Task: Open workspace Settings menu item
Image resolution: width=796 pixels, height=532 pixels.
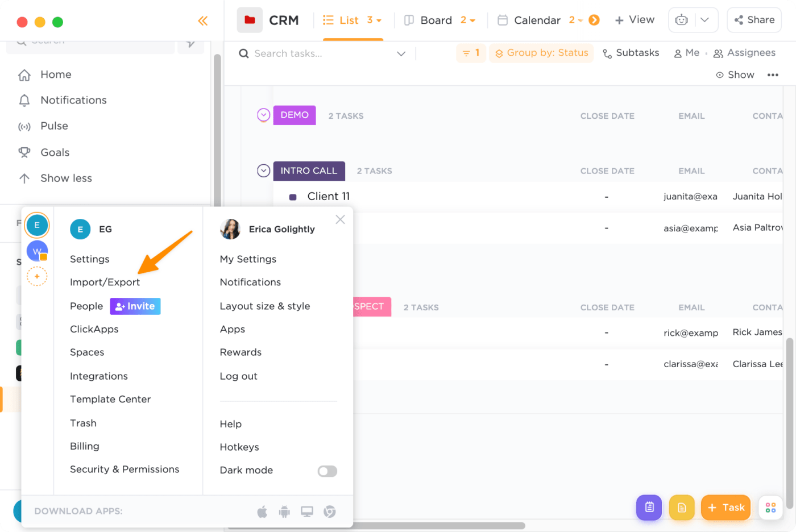Action: [90, 259]
